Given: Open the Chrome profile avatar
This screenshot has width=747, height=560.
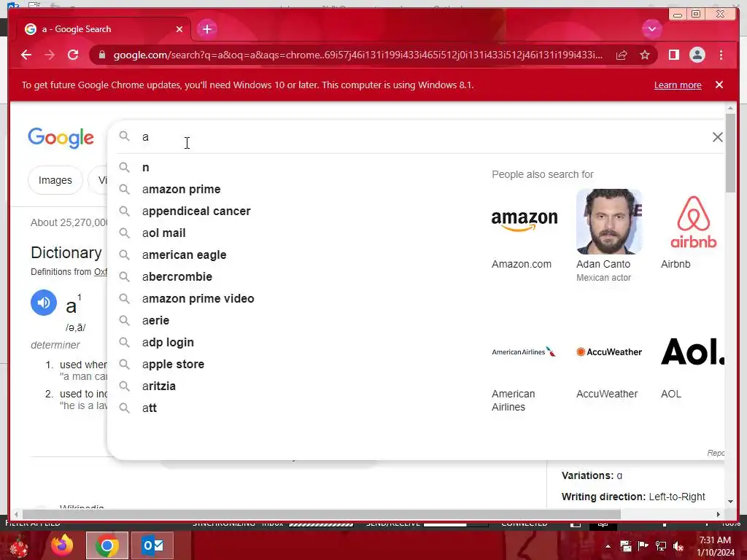Looking at the screenshot, I should point(697,55).
